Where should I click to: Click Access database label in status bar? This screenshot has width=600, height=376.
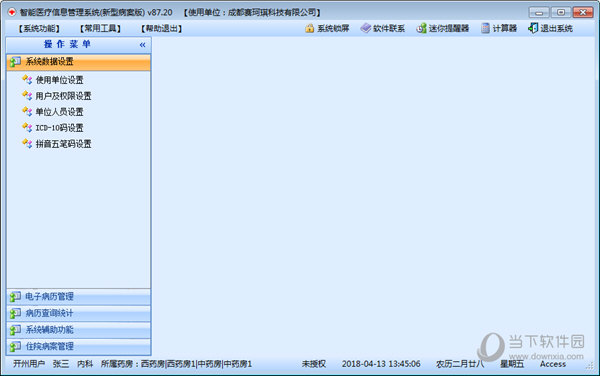point(553,364)
